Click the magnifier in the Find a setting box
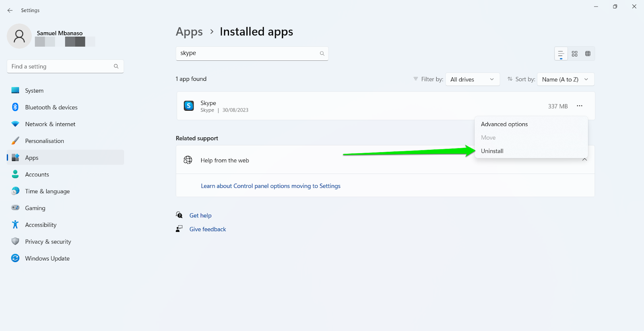Screen dimensions: 644x331 click(x=116, y=66)
